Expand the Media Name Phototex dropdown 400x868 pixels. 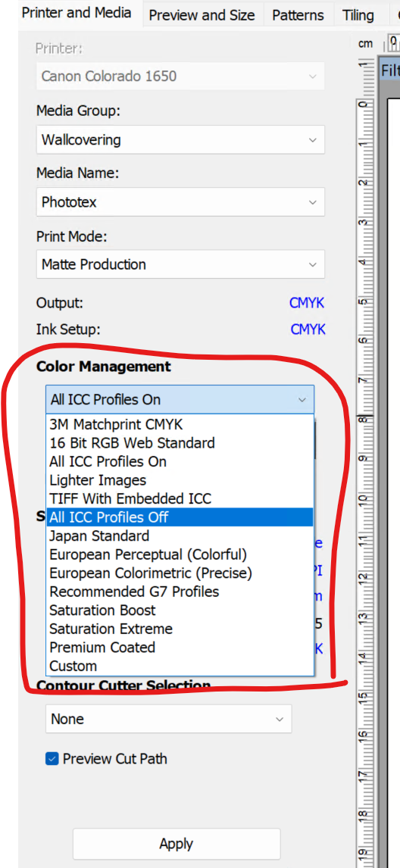(180, 202)
